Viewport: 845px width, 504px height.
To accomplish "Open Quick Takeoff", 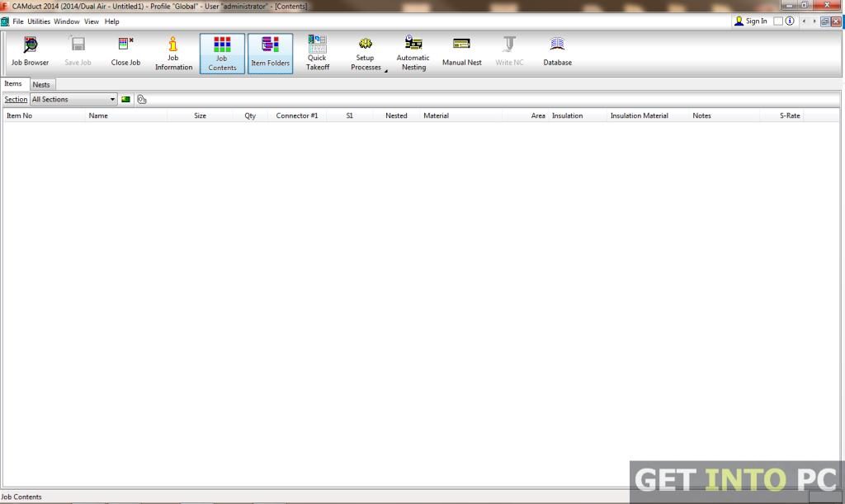I will [x=317, y=53].
